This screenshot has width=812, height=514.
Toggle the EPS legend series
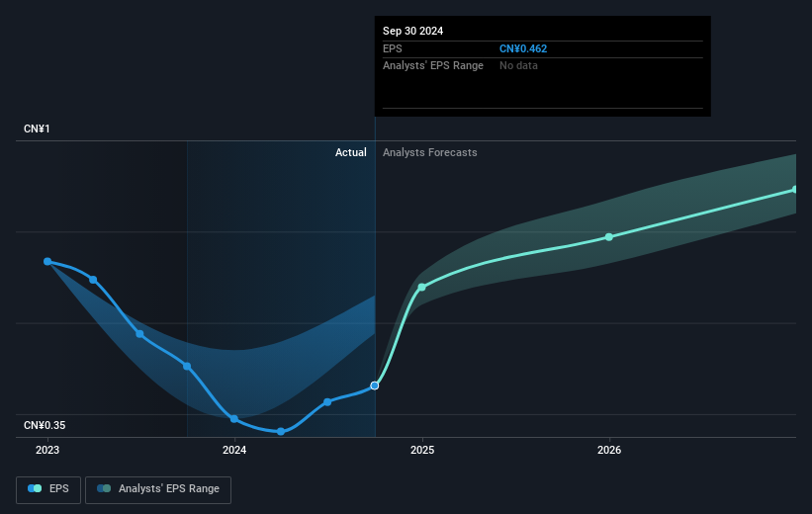point(48,489)
